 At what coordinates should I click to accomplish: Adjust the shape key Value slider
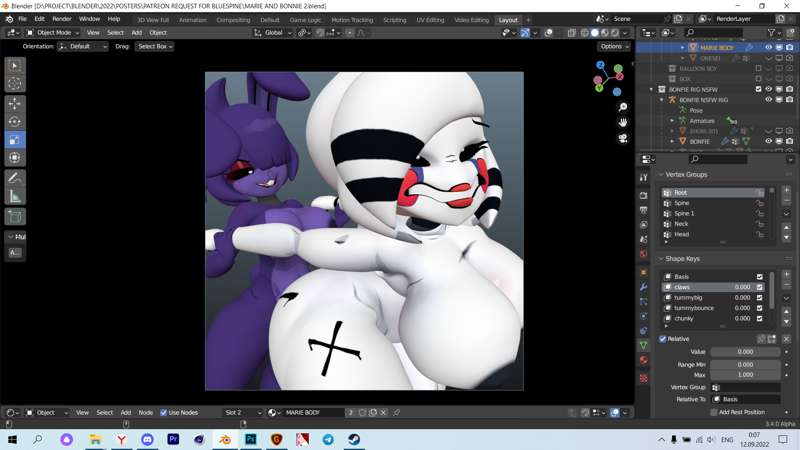tap(745, 352)
